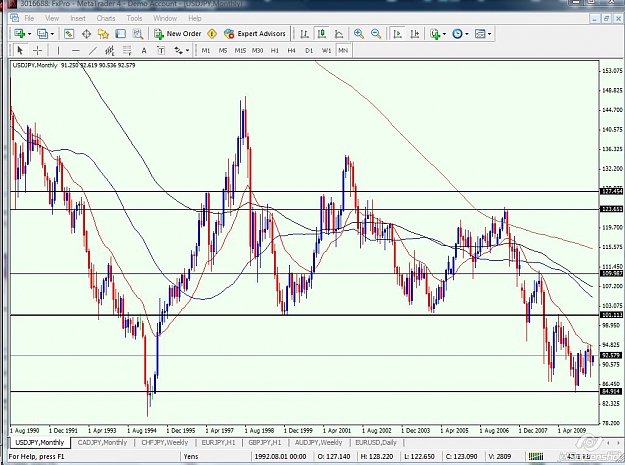This screenshot has width=625, height=465.
Task: Open the Help menu
Action: tap(195, 18)
